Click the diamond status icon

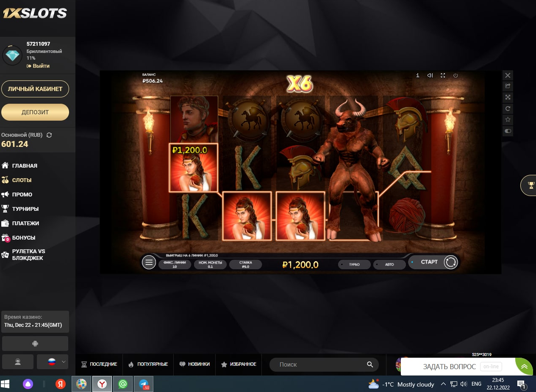tap(13, 55)
